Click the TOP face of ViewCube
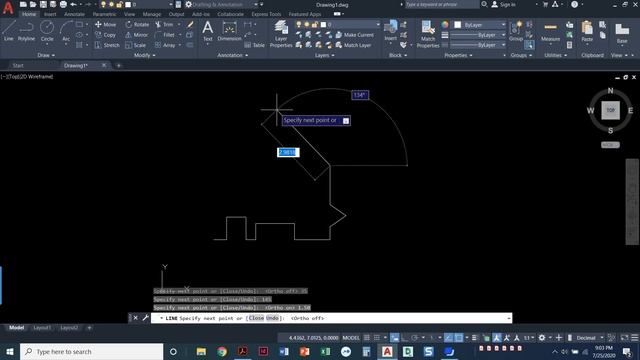The image size is (640, 360). click(x=610, y=110)
